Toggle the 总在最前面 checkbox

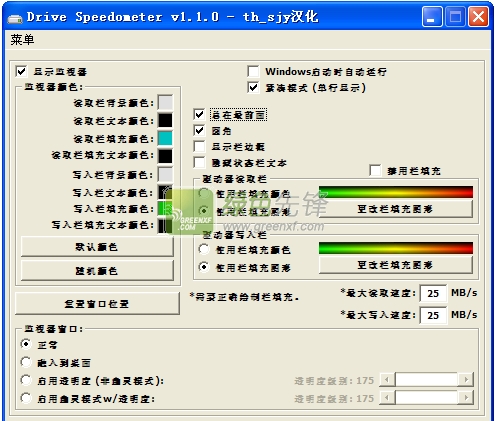coord(199,115)
